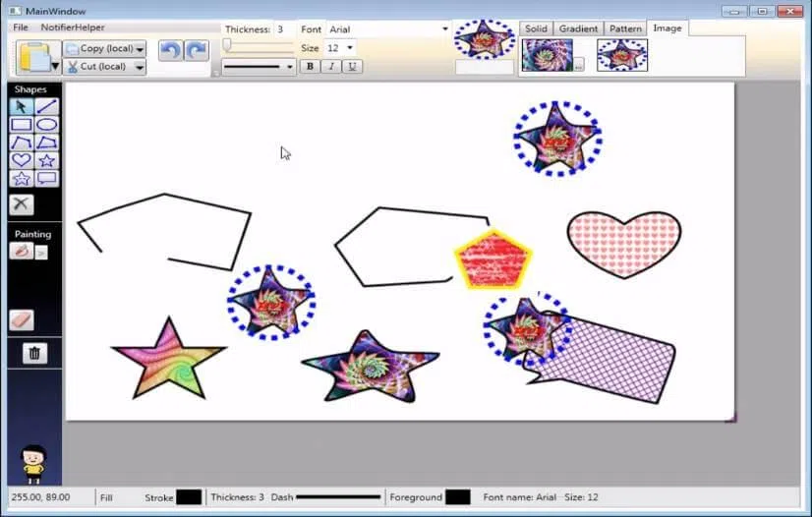
Task: Select the spiral fractal image thumbnail
Action: 548,55
